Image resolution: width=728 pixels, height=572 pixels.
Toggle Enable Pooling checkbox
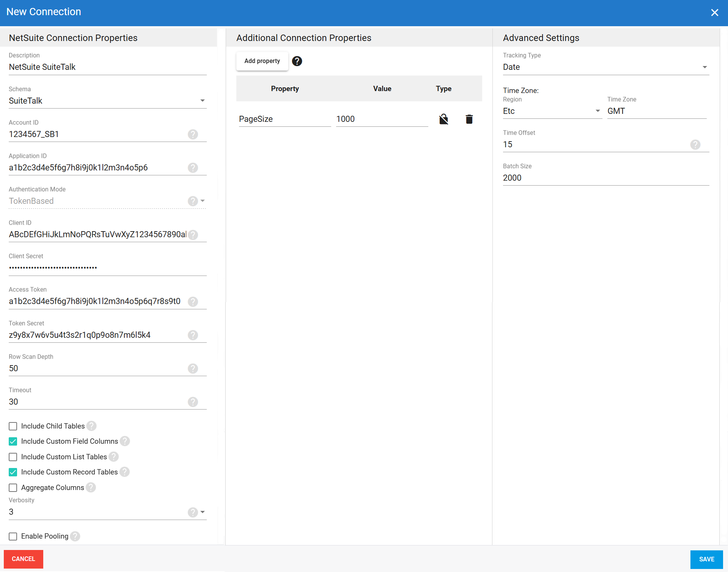[x=13, y=536]
